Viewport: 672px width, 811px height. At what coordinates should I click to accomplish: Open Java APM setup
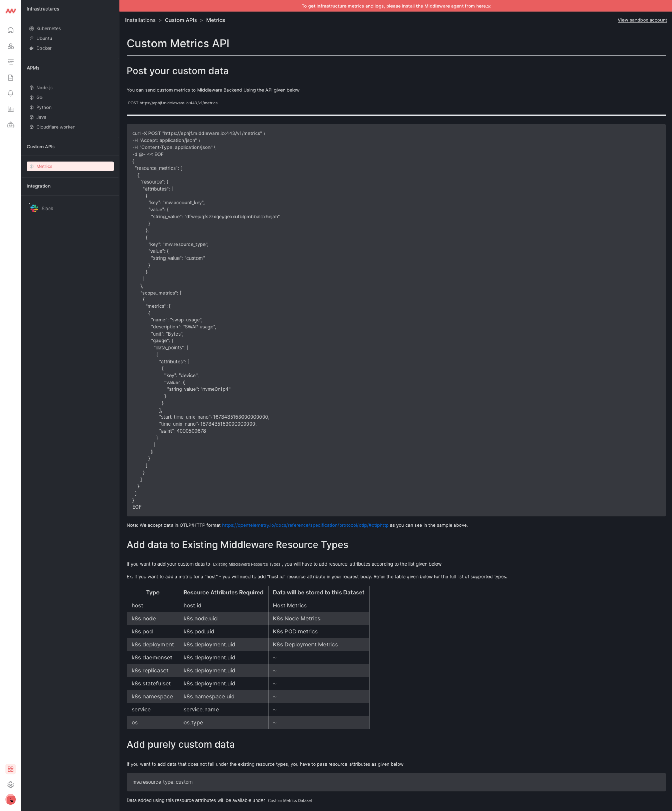[x=41, y=117]
